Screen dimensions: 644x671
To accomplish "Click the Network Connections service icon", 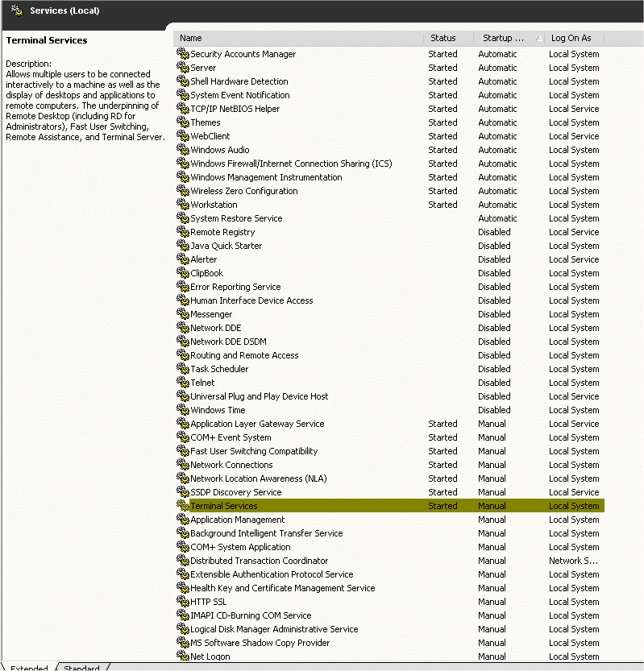I will pos(183,464).
